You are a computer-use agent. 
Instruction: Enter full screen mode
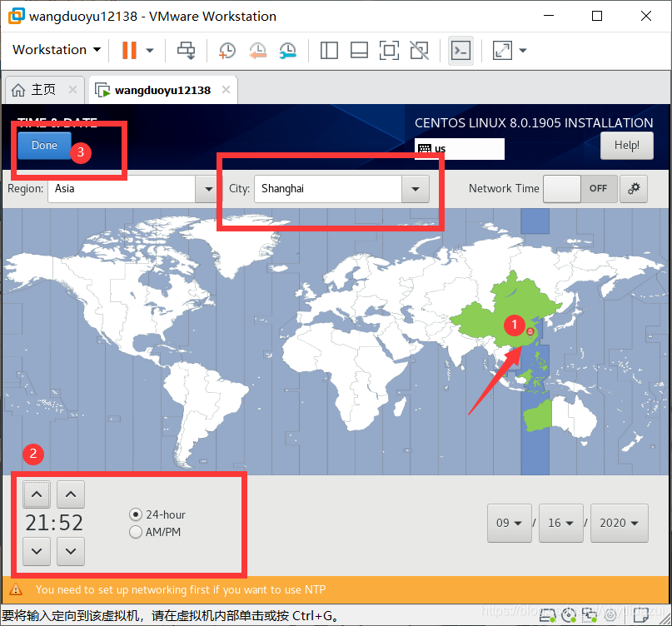point(389,50)
